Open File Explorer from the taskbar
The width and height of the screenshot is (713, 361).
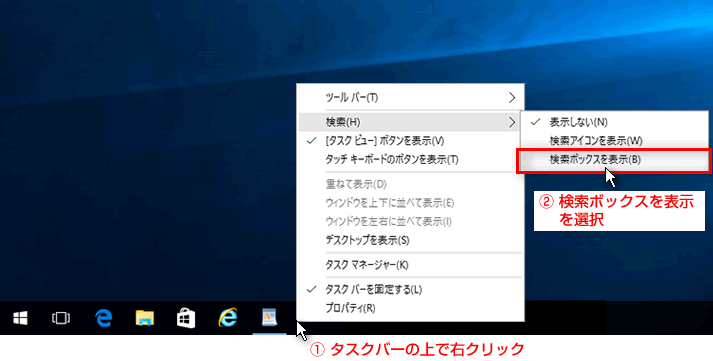tap(145, 318)
